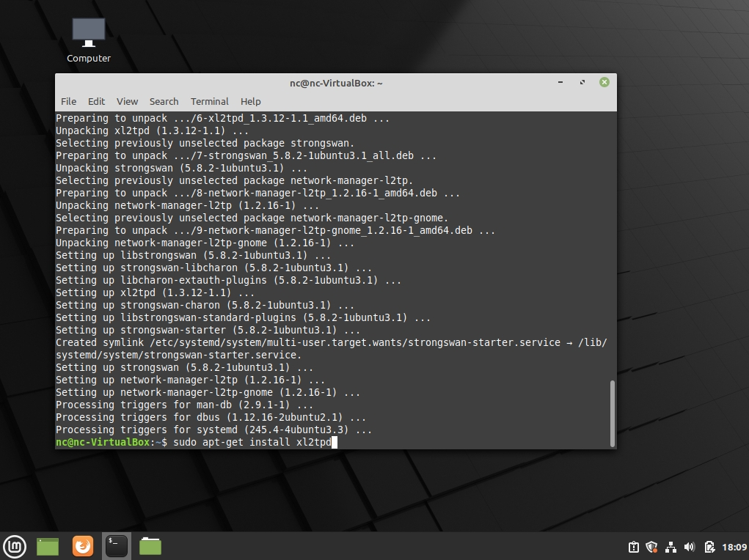Open the Computer desktop icon
749x560 pixels.
point(88,40)
